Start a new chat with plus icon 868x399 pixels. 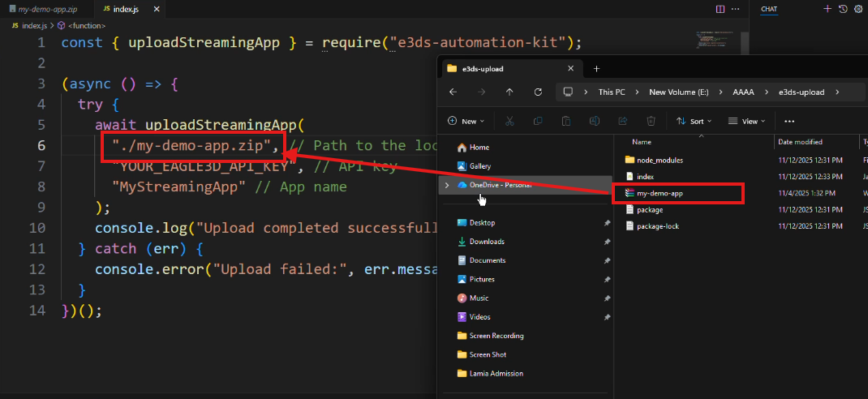pos(827,9)
